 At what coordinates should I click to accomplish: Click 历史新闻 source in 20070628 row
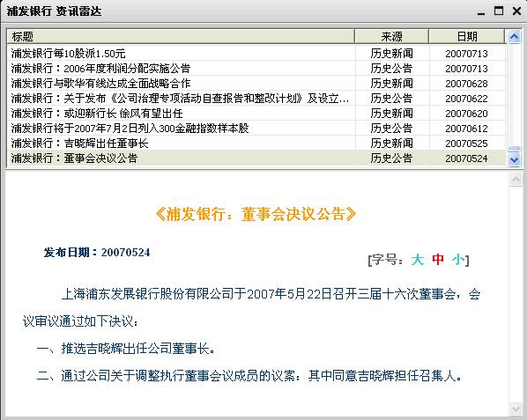point(391,84)
